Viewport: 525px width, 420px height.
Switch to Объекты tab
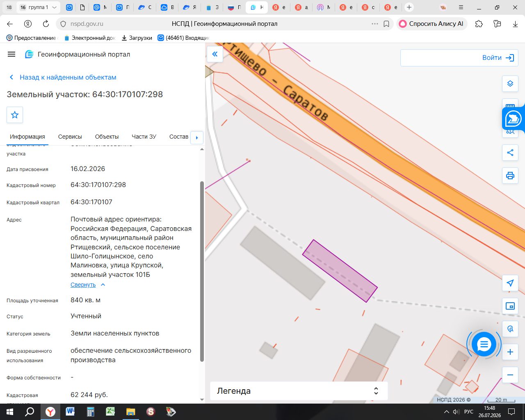click(x=107, y=137)
